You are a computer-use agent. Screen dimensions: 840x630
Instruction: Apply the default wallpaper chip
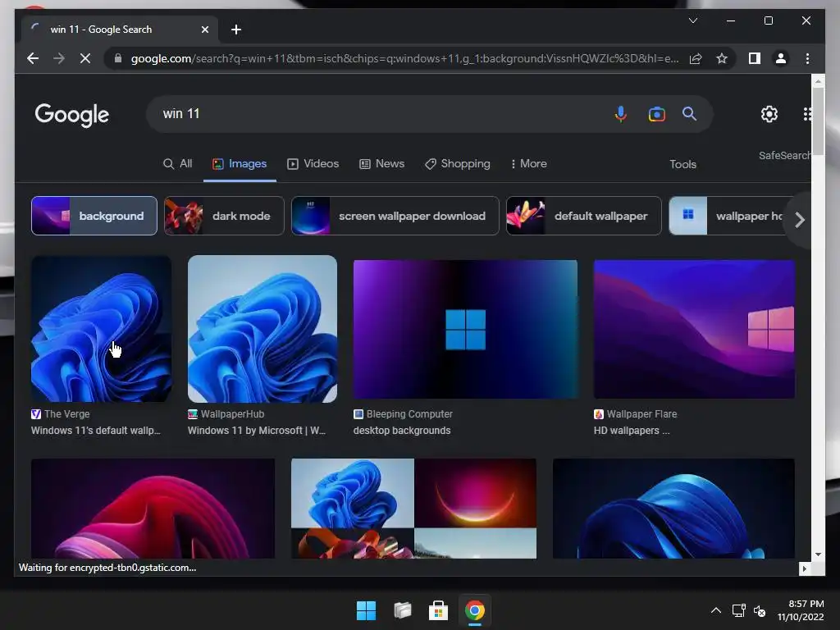(584, 216)
